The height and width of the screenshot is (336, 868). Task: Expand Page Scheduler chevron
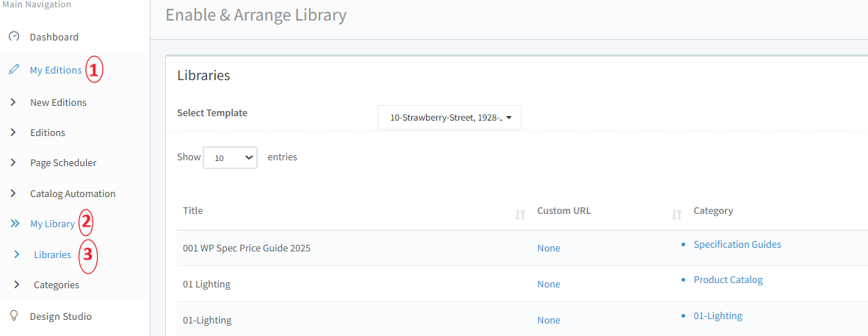(13, 162)
